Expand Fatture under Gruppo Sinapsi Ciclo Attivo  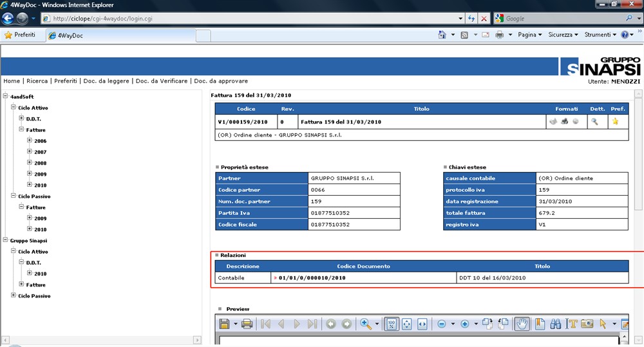[x=21, y=284]
